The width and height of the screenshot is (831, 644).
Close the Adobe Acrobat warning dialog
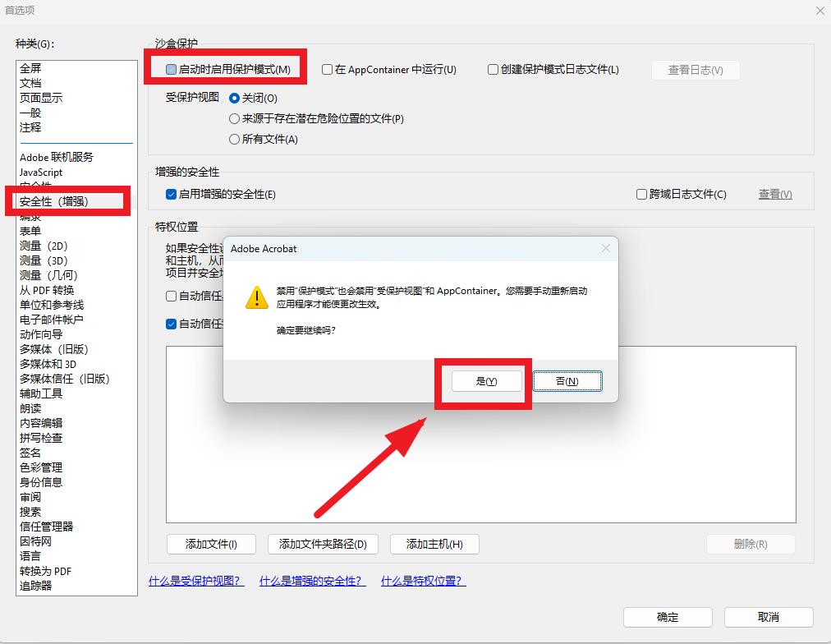[x=606, y=248]
